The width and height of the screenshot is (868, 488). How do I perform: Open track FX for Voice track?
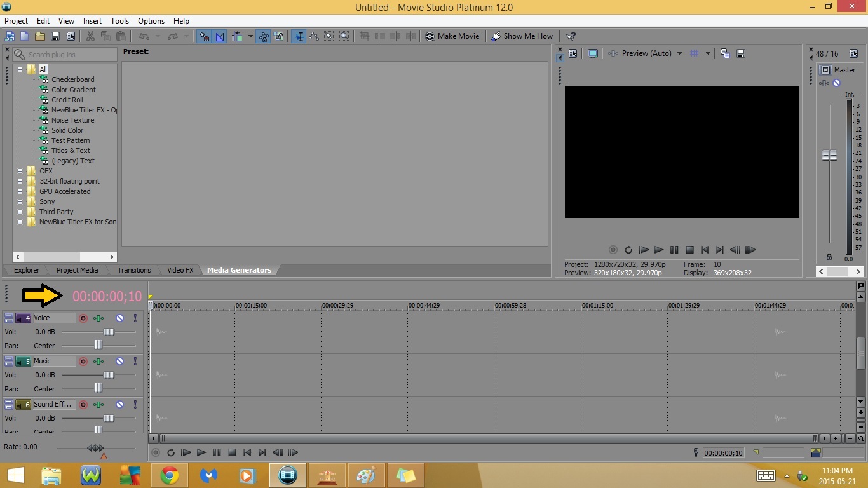tap(98, 318)
